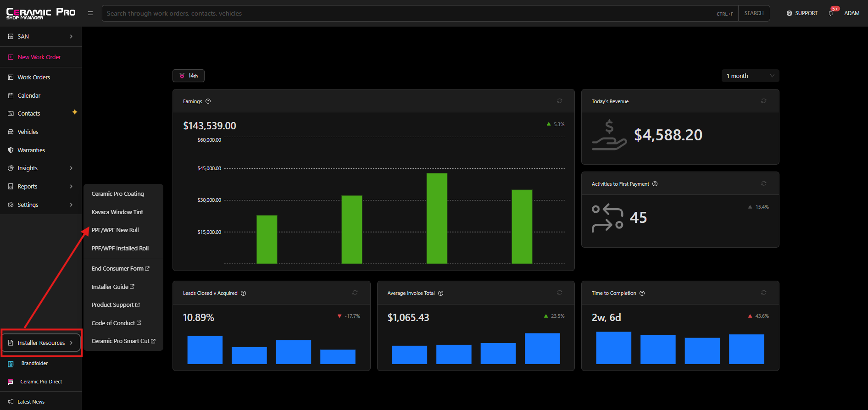The height and width of the screenshot is (410, 868).
Task: Refresh Today's Revenue widget
Action: (763, 101)
